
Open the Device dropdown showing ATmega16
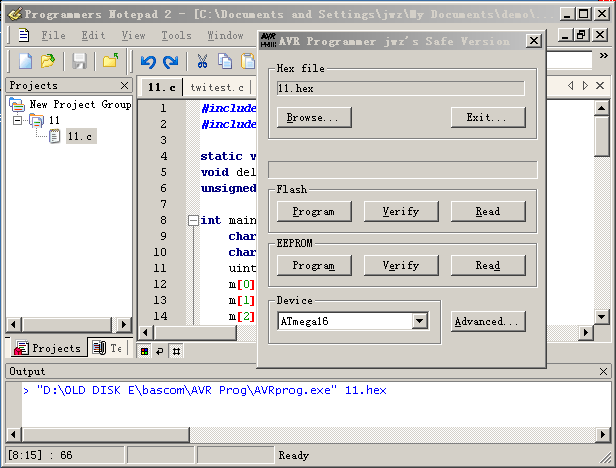click(419, 321)
